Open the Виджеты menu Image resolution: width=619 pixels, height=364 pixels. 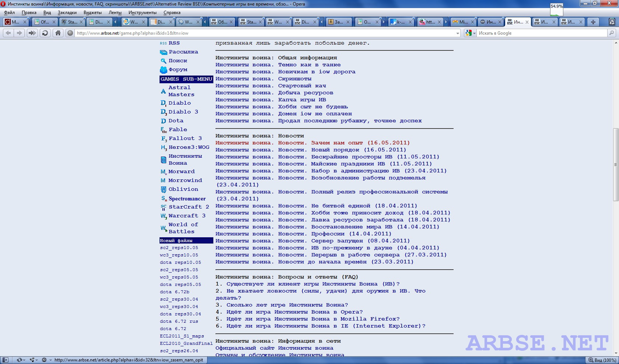click(x=92, y=13)
